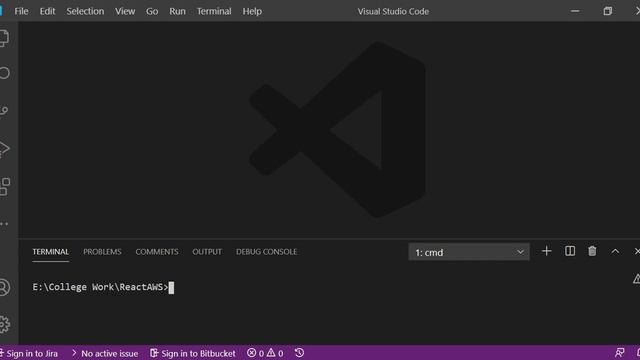Restore down the Visual Studio Code window
This screenshot has height=360, width=640.
[608, 11]
